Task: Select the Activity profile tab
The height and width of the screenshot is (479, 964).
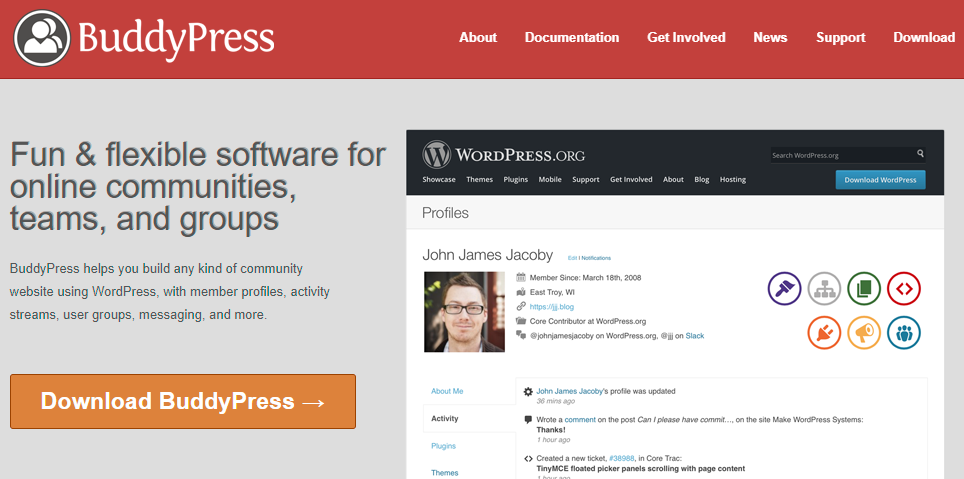Action: [469, 418]
